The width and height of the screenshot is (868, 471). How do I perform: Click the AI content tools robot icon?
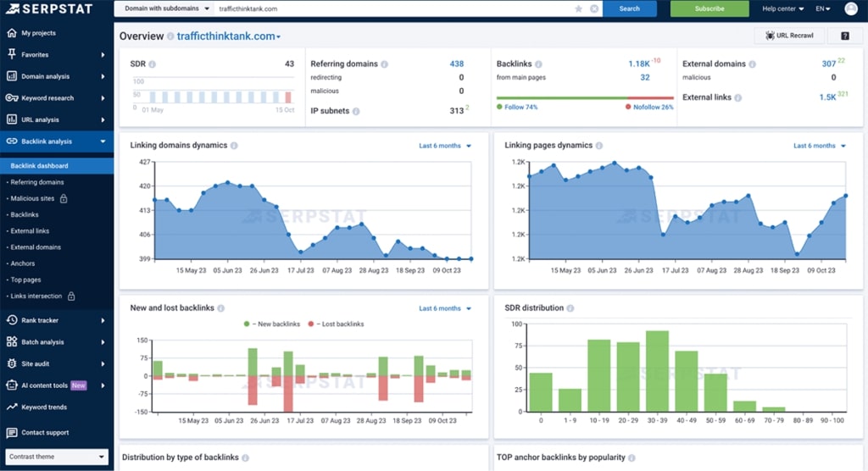[12, 385]
